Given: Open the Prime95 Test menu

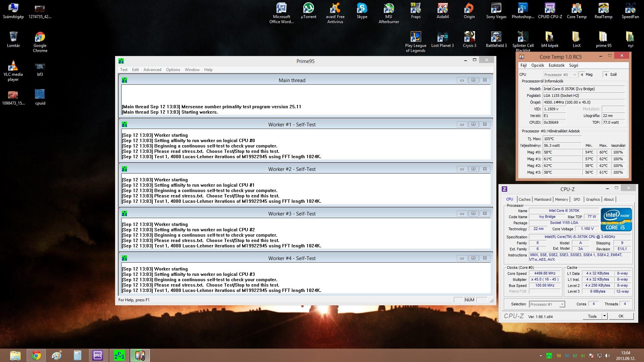Looking at the screenshot, I should [x=124, y=70].
